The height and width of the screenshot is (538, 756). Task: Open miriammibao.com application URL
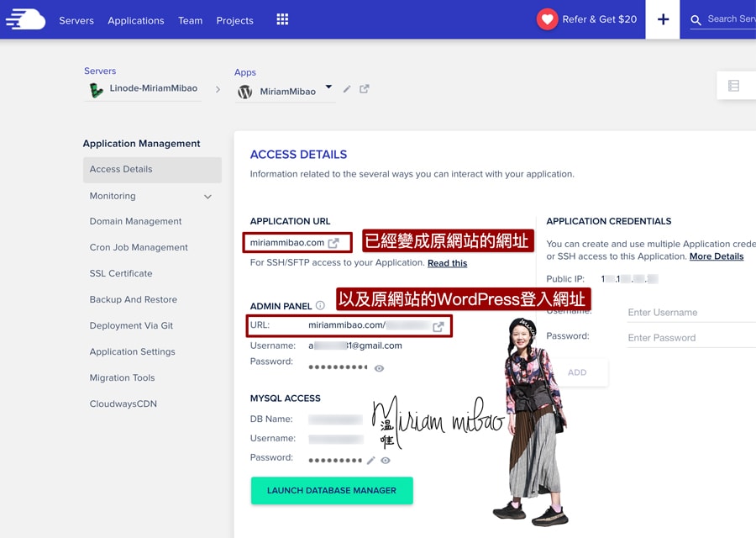click(287, 243)
